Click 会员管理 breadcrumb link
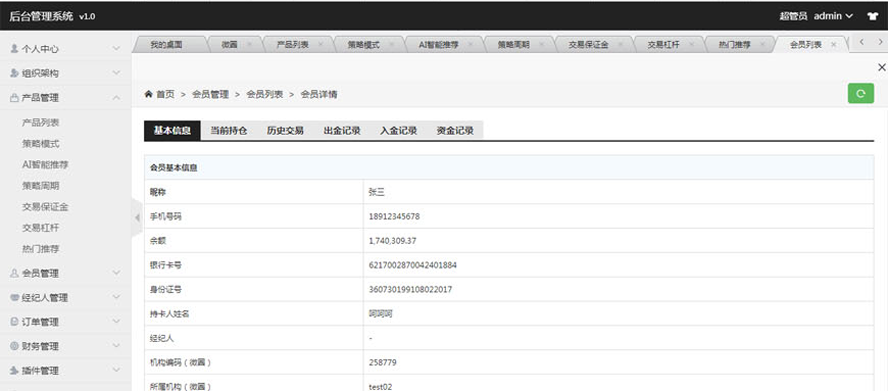This screenshot has height=391, width=888. pos(210,94)
